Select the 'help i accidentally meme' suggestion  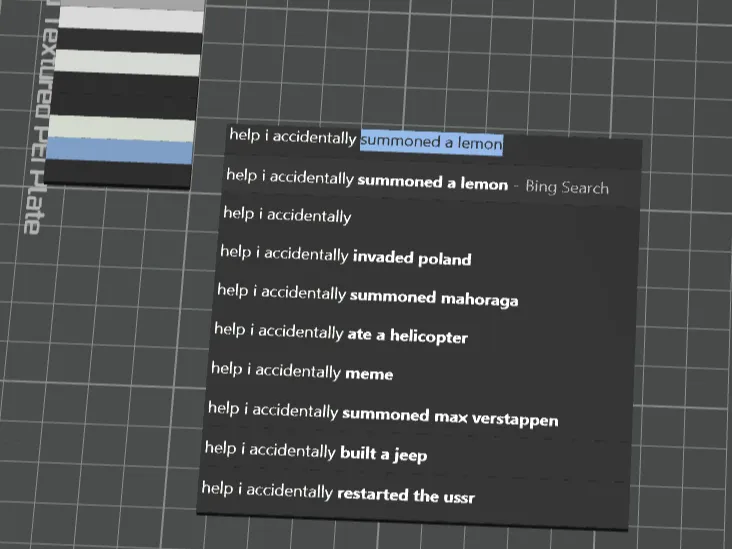coord(302,371)
